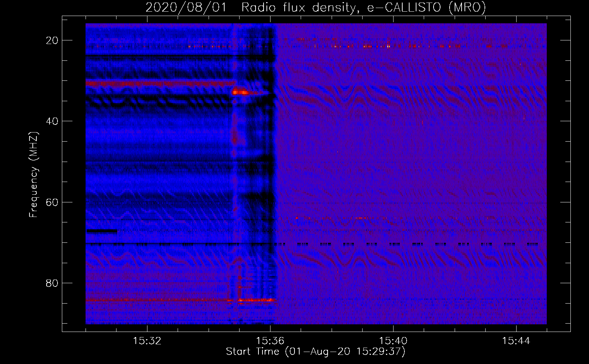
Task: Click the y-axis tick label '60'
Action: tap(52, 202)
